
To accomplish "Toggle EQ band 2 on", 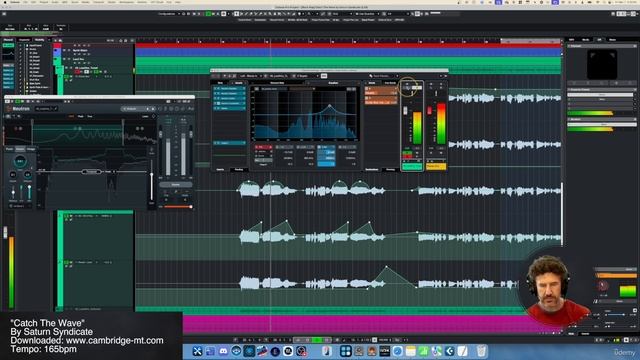I will tap(278, 147).
